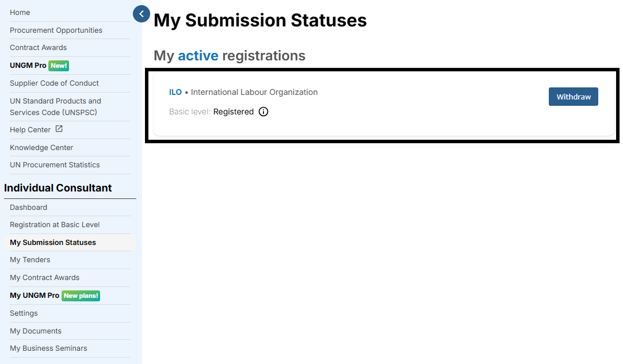
Task: Click the info icon beside Registered status
Action: pos(263,112)
